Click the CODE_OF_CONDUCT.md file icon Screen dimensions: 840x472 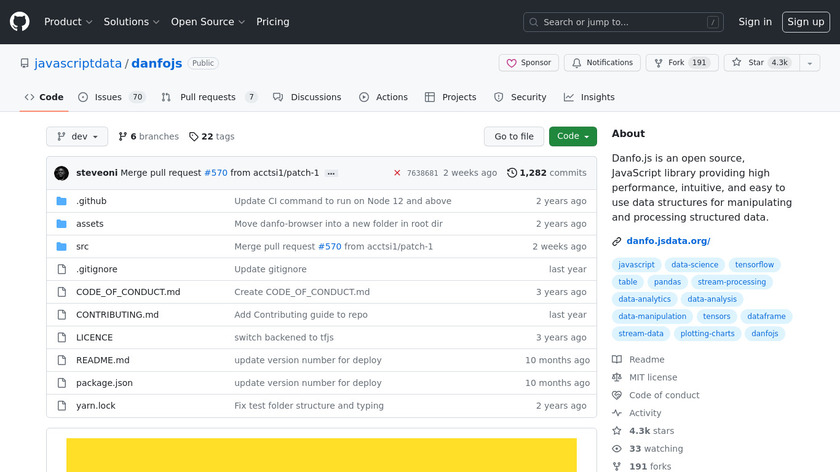[62, 292]
